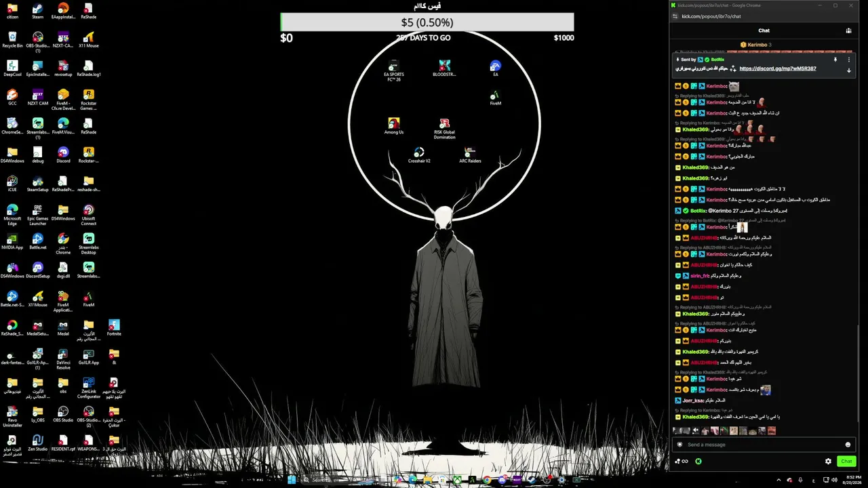
Task: Show hidden system tray icons chevron
Action: pos(778,480)
